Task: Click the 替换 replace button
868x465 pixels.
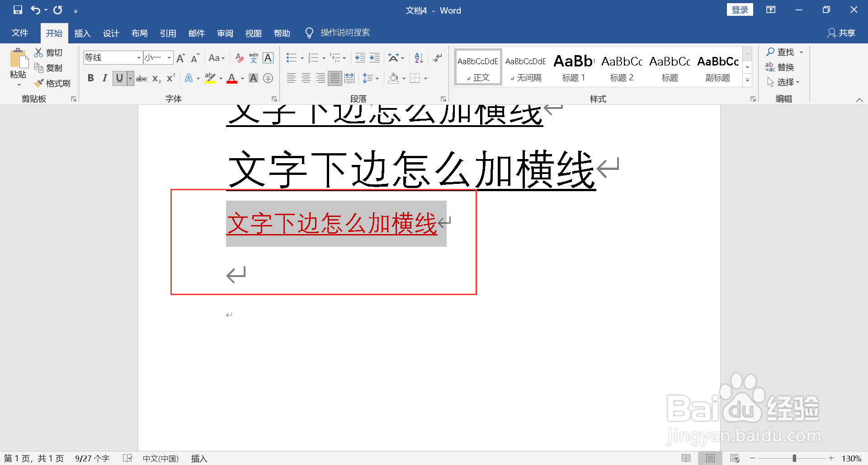Action: [x=780, y=67]
